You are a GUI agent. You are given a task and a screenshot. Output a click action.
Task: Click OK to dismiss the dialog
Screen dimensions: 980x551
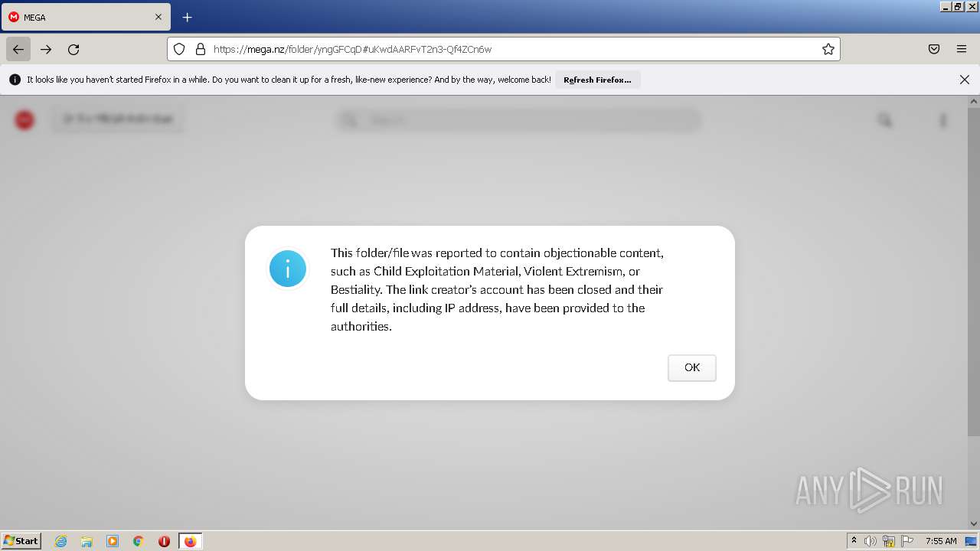coord(691,367)
